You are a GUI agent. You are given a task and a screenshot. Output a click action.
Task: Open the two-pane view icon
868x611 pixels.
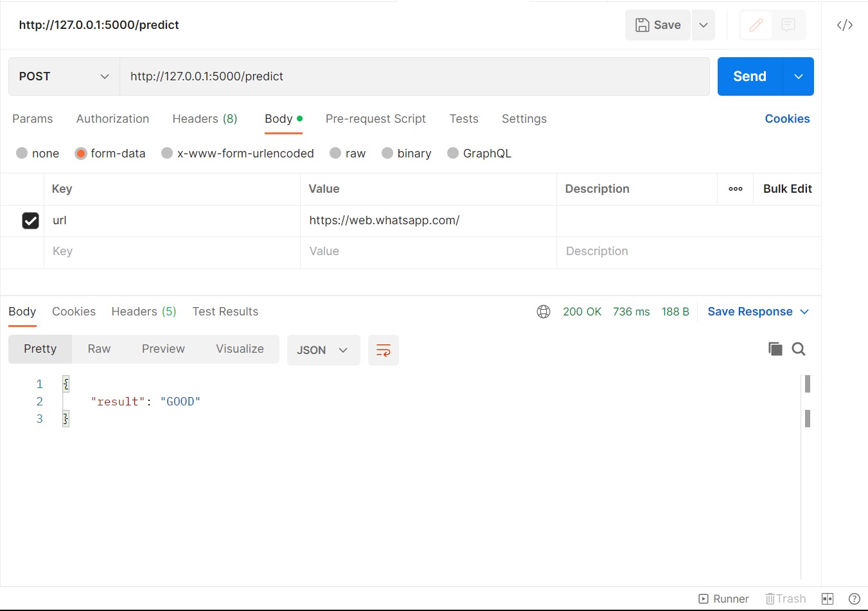828,599
